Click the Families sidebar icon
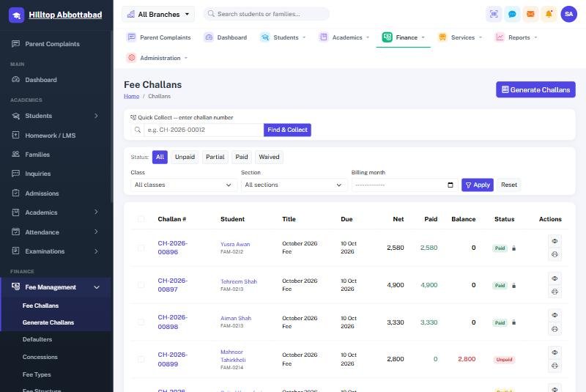Screen dimensions: 586x392 pos(15,155)
